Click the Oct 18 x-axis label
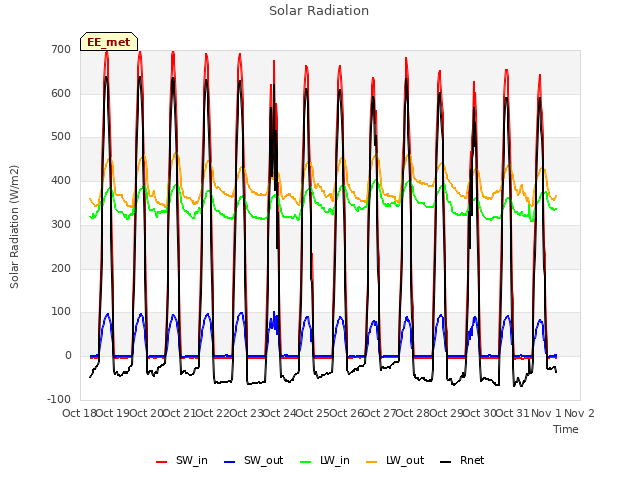The height and width of the screenshot is (480, 640). coord(79,413)
